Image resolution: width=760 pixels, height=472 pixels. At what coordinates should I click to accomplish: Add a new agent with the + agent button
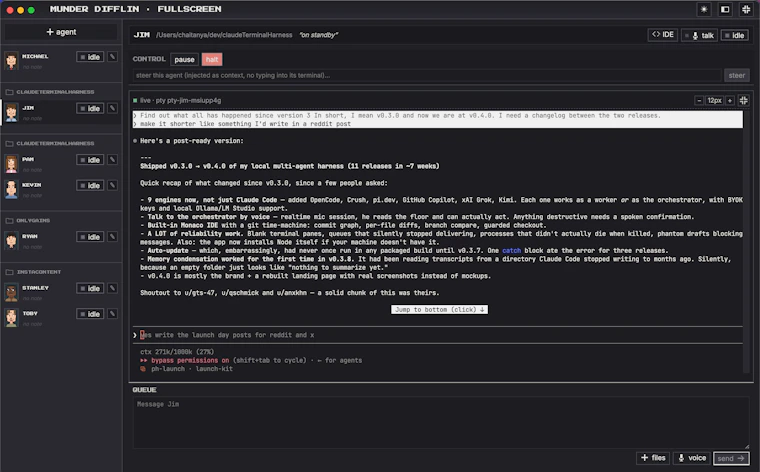pos(61,32)
